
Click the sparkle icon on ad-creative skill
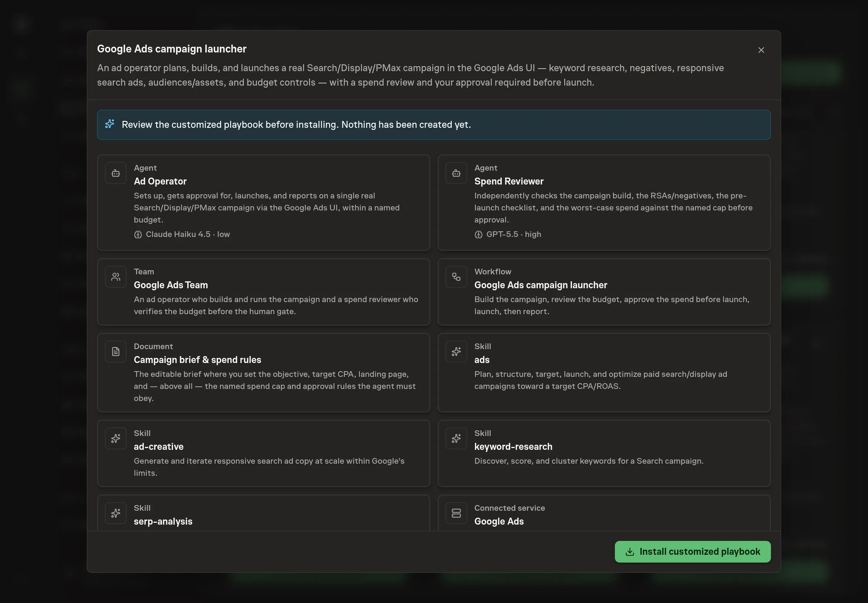click(115, 439)
